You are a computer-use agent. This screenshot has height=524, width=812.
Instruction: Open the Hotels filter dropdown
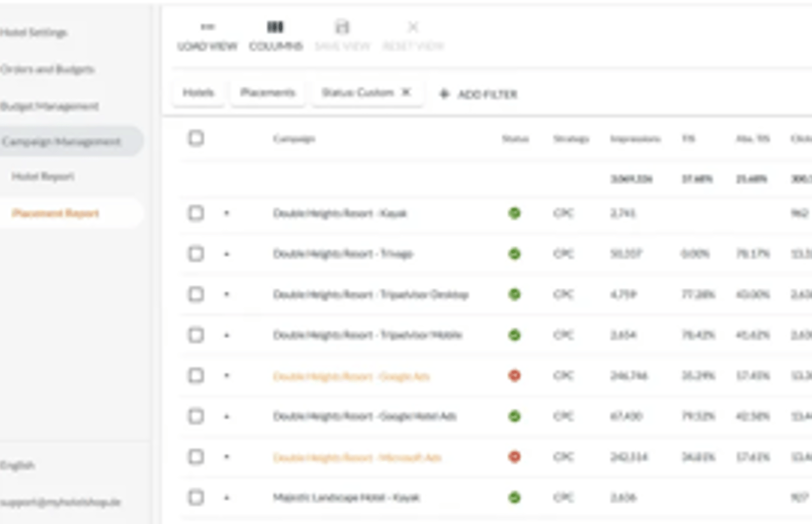click(198, 92)
